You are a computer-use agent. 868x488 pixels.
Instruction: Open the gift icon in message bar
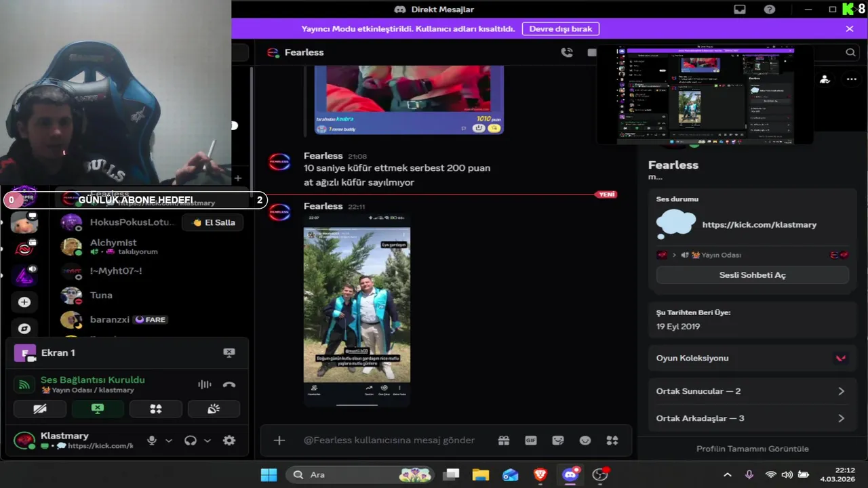click(503, 440)
